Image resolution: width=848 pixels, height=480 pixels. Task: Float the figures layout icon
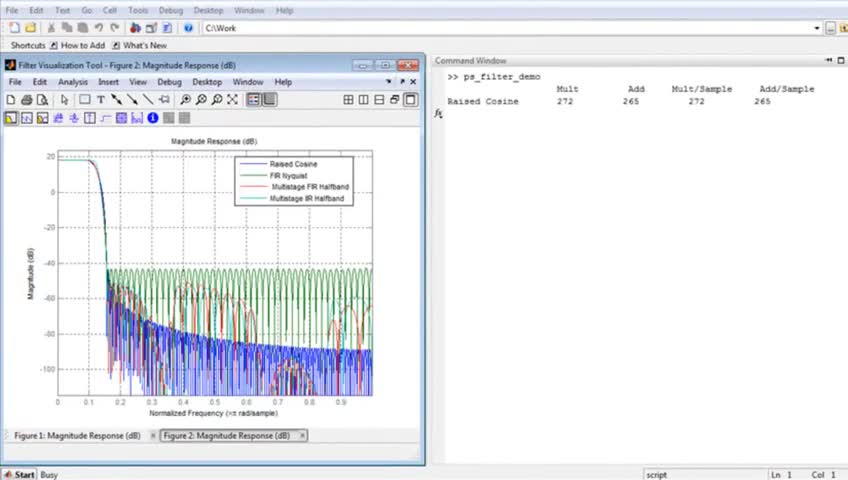395,99
